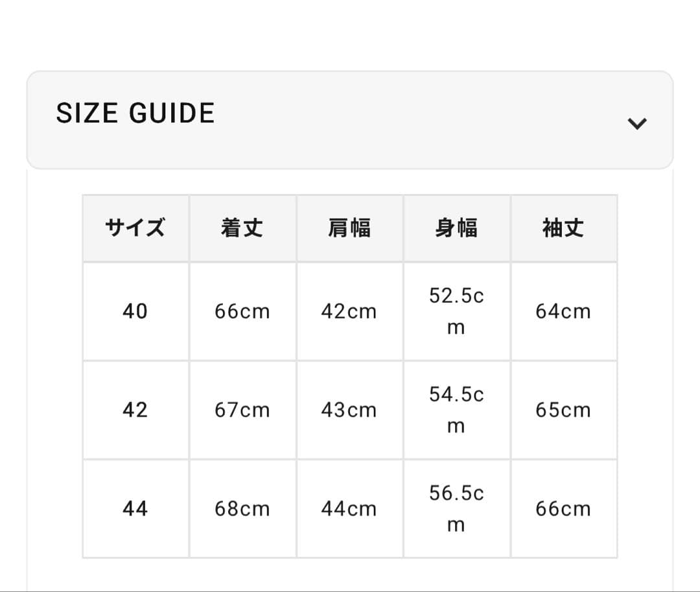Viewport: 700px width, 592px height.
Task: Select the size 40 row label
Action: click(x=135, y=312)
